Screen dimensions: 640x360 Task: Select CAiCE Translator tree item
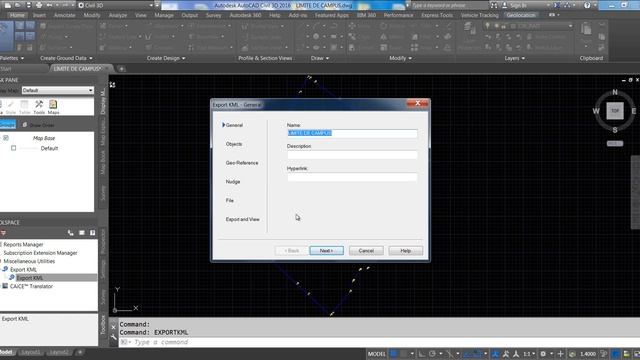pos(31,287)
